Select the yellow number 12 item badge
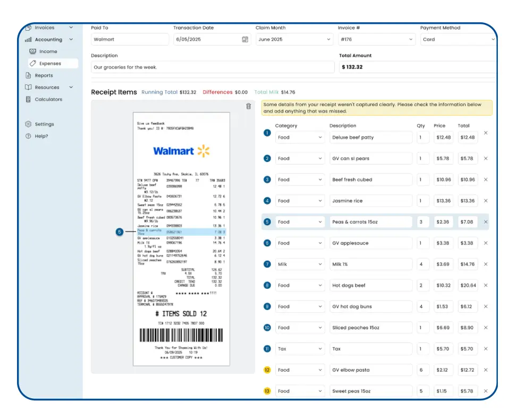Viewport: 509px width, 420px height. [267, 370]
